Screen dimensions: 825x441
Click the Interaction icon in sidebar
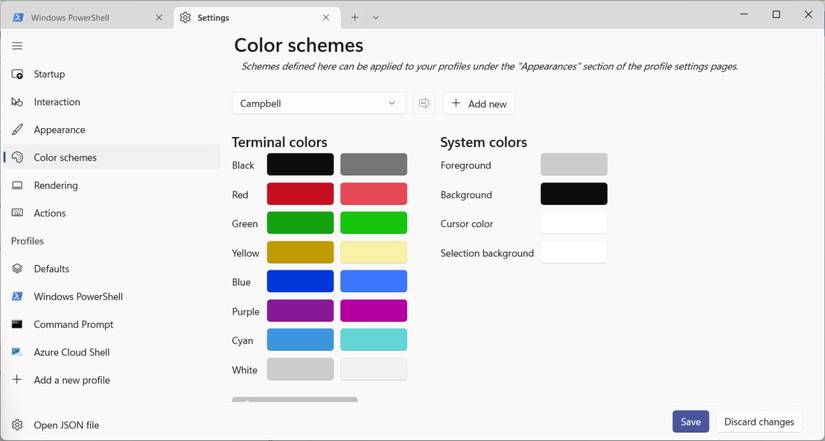tap(17, 102)
